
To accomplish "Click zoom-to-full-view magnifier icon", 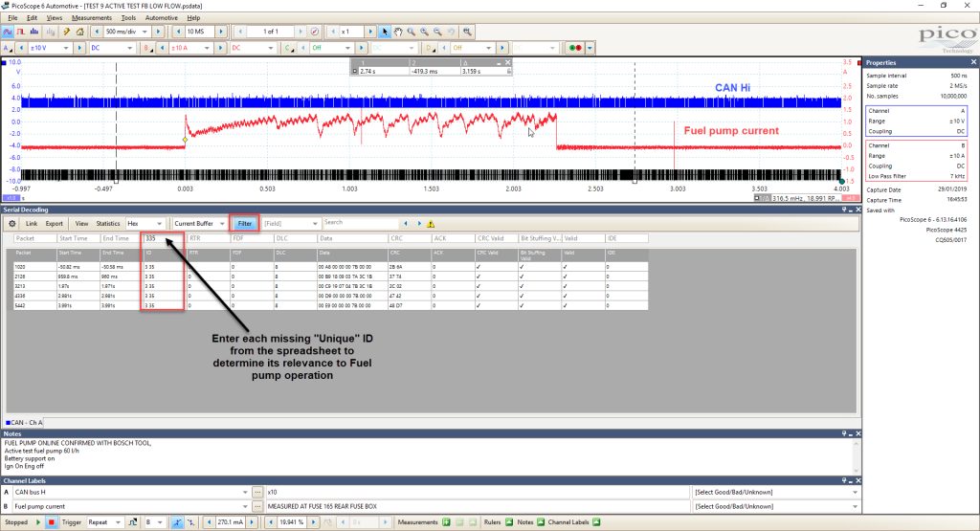I will [x=467, y=32].
